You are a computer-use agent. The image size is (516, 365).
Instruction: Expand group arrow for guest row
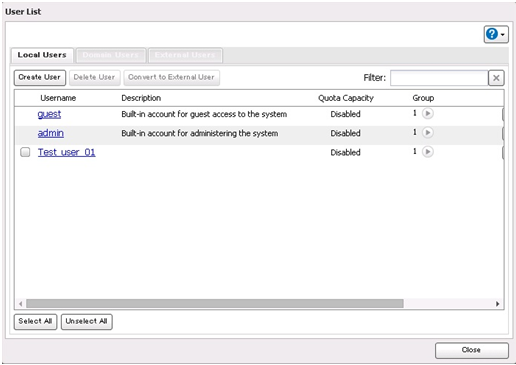tap(428, 114)
